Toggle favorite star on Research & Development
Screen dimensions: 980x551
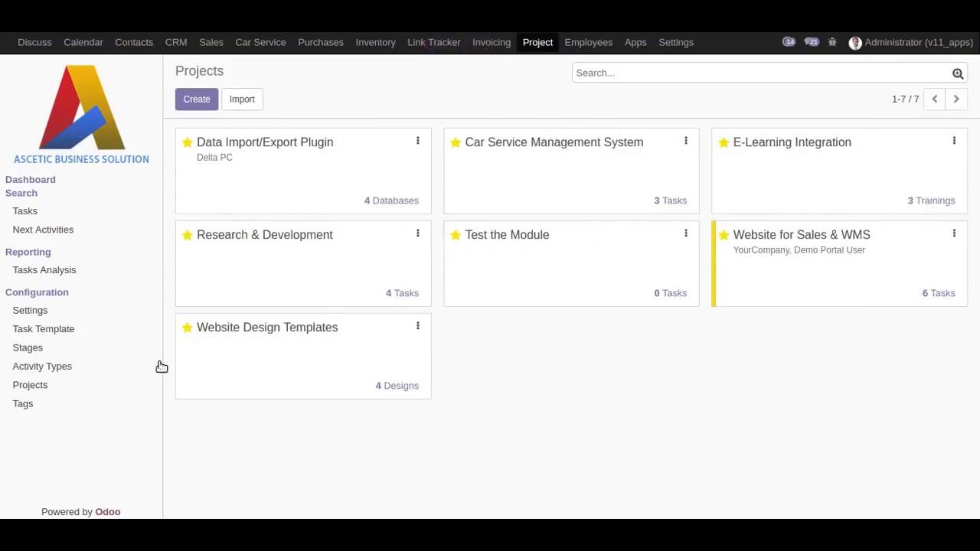pyautogui.click(x=187, y=235)
